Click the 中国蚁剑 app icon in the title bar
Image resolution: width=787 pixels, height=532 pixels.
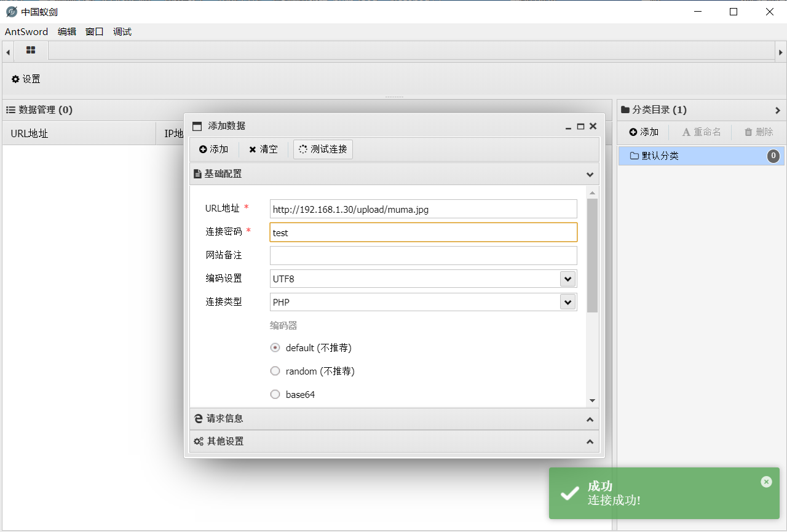click(x=11, y=12)
